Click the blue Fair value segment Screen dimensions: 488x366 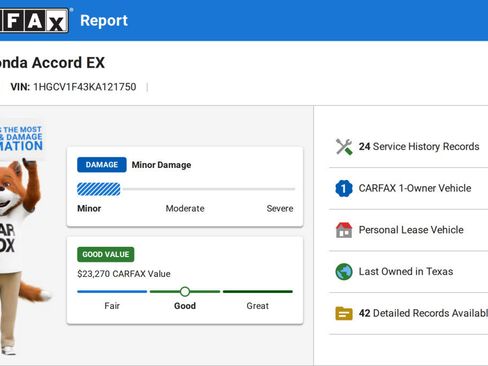coord(112,292)
